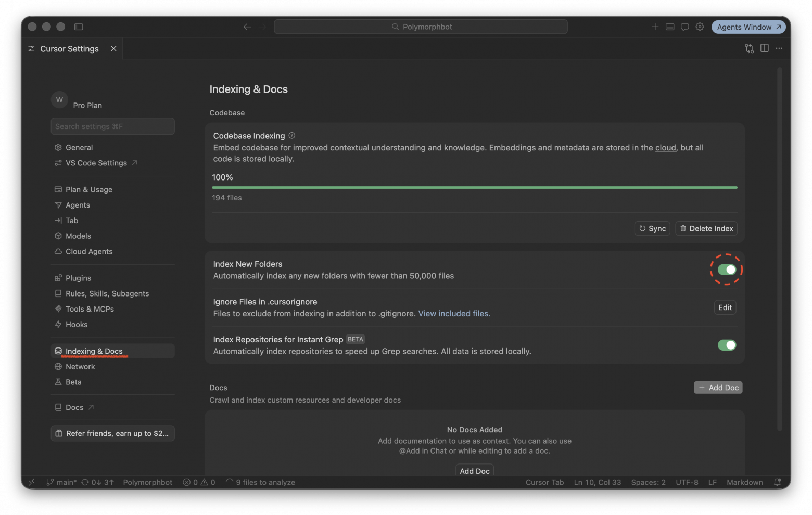812x515 pixels.
Task: Click the Pro Plan label
Action: coord(87,105)
